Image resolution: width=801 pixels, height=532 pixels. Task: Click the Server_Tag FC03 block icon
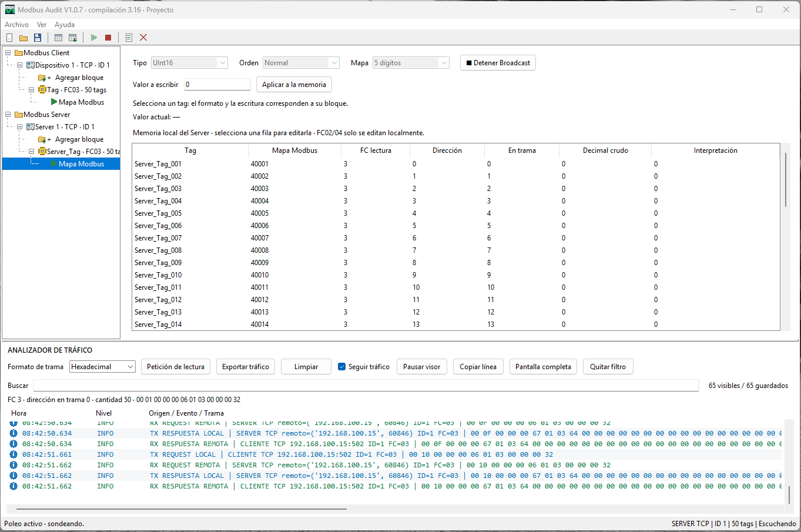[x=42, y=152]
